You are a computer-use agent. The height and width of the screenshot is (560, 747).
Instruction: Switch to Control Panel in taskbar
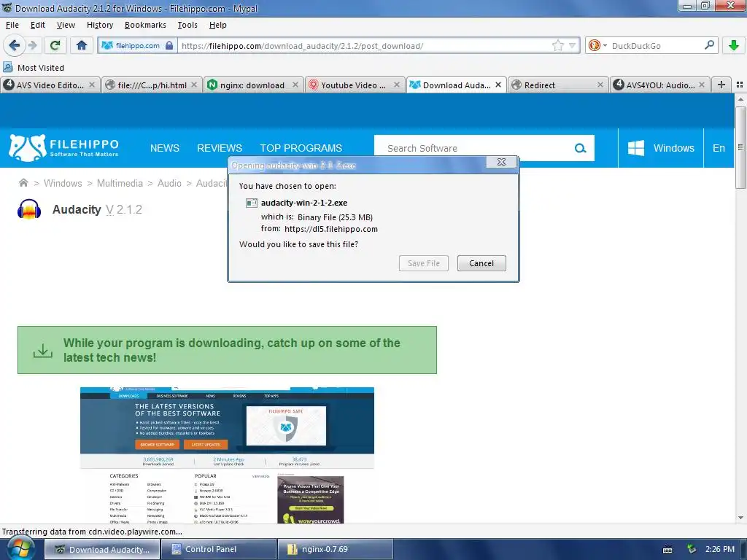pyautogui.click(x=219, y=549)
